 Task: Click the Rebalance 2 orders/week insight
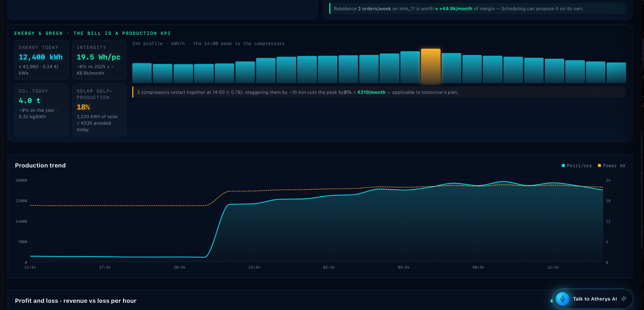point(478,9)
